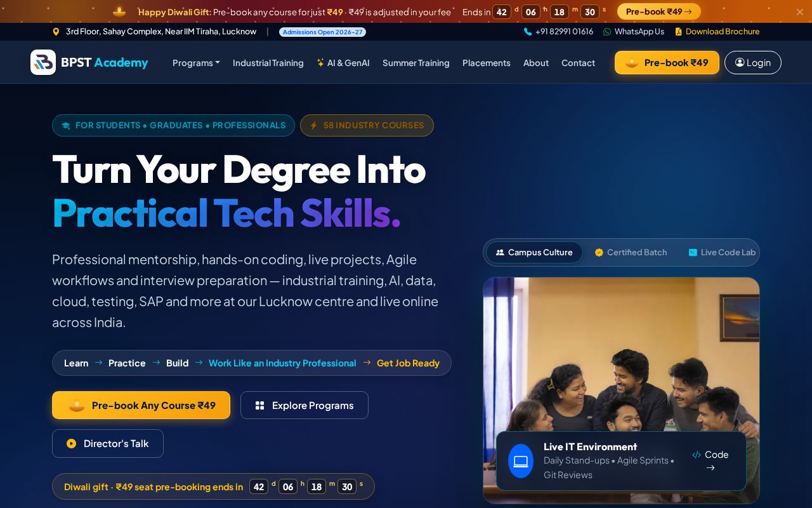812x508 pixels.
Task: Go to the Placements page
Action: coord(487,63)
